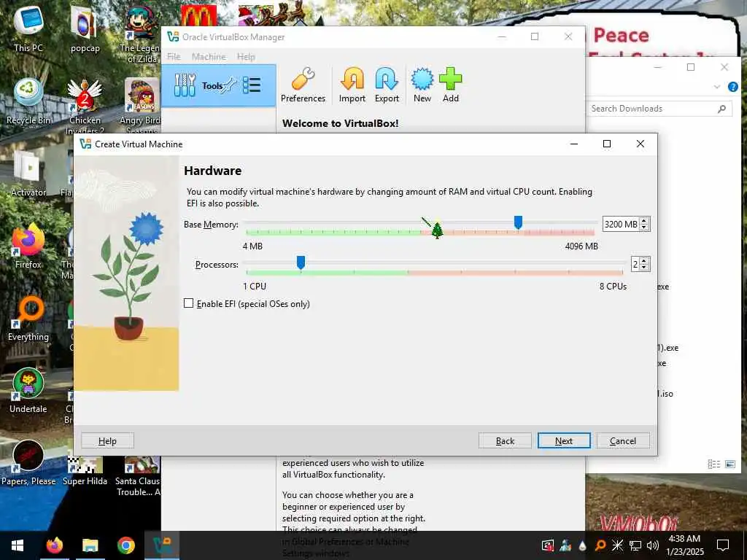Click the Base Memory value field
This screenshot has width=747, height=560.
(621, 224)
